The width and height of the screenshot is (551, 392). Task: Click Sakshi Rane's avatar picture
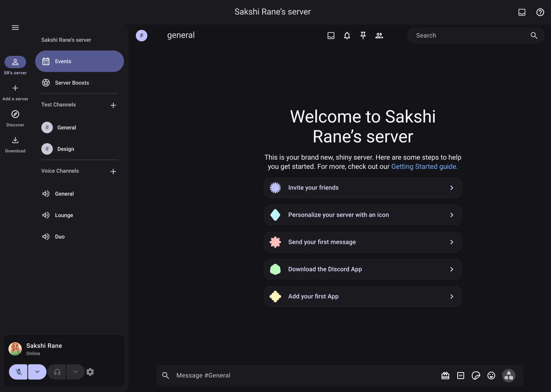[x=15, y=349]
